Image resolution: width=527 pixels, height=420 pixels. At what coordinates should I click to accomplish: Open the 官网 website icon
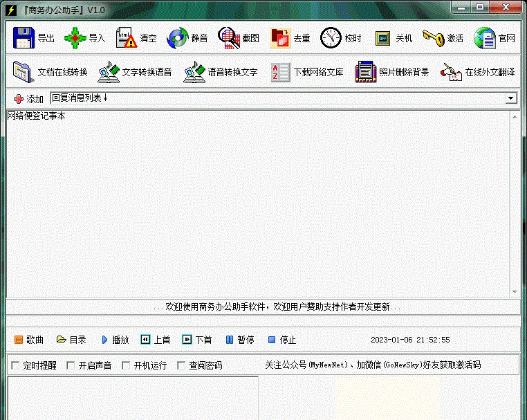pos(485,38)
